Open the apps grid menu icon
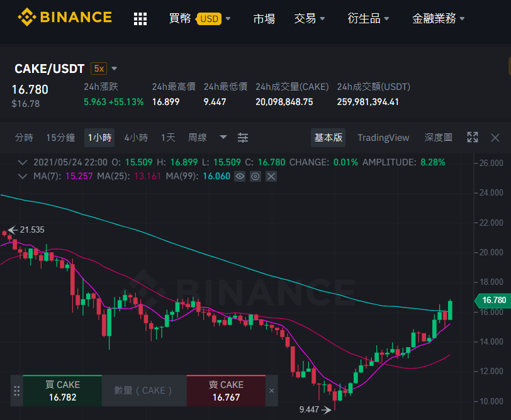 (x=140, y=19)
